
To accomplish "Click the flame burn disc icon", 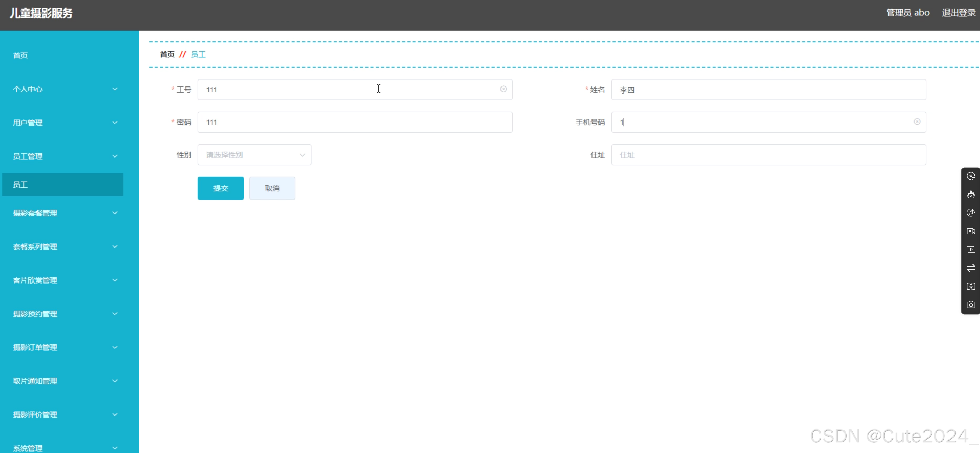I will [x=971, y=195].
